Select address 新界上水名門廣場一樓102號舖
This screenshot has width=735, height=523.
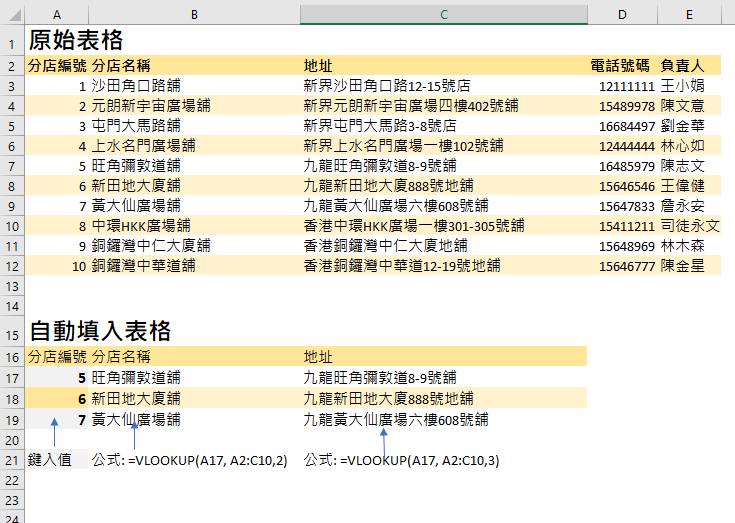click(404, 146)
